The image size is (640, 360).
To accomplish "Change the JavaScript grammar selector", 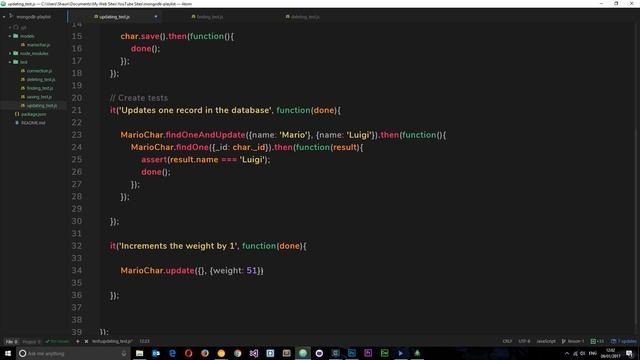I will (546, 341).
